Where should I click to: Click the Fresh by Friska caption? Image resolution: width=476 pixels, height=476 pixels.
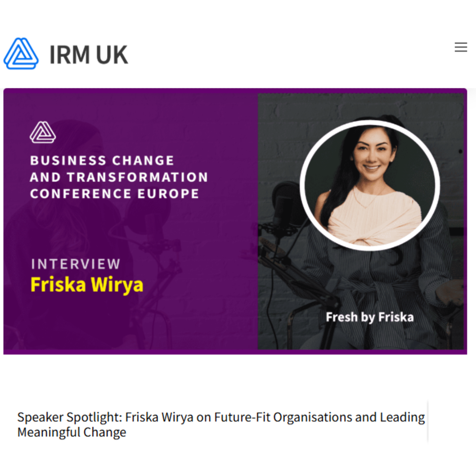point(370,317)
